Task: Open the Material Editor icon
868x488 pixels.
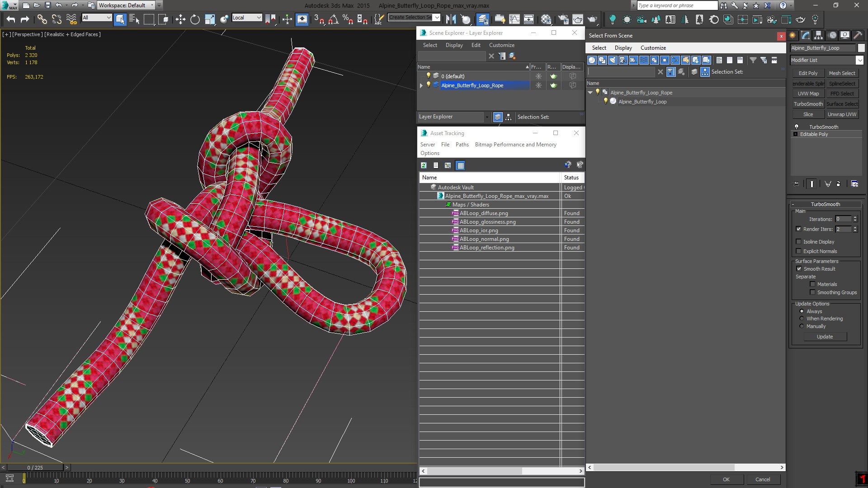Action: tap(546, 19)
